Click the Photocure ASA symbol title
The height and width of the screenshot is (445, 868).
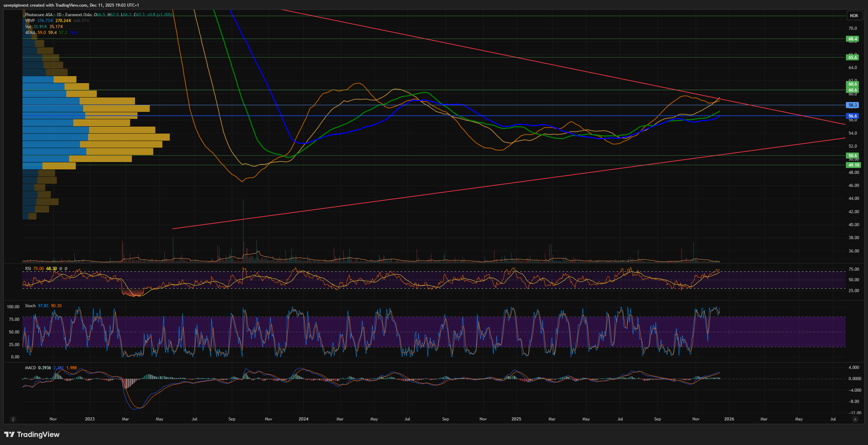[39, 15]
